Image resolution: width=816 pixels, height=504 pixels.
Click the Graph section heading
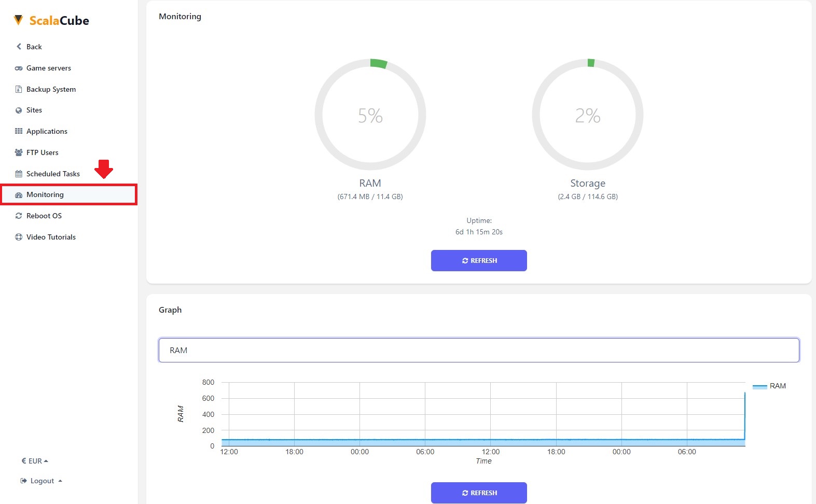coord(170,310)
